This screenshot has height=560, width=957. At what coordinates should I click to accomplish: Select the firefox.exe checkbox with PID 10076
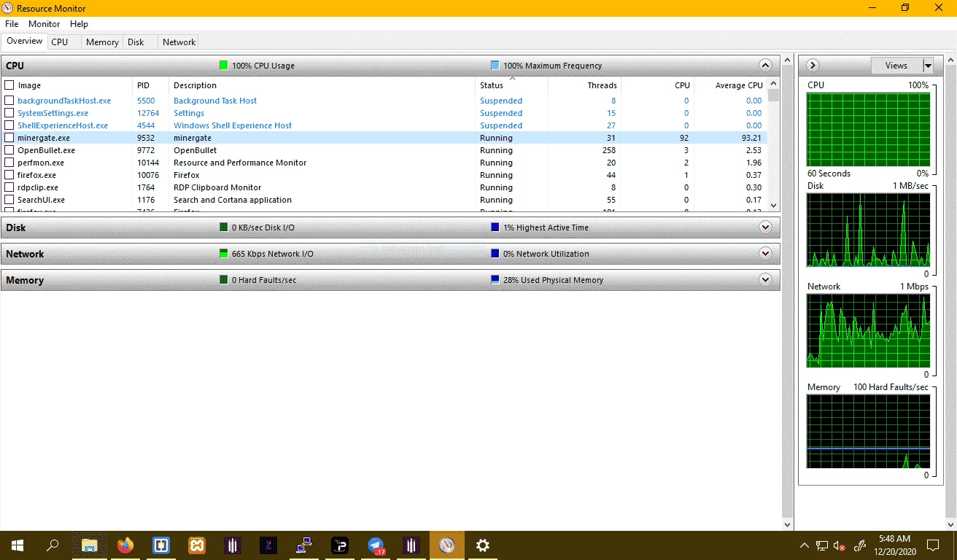(x=9, y=175)
